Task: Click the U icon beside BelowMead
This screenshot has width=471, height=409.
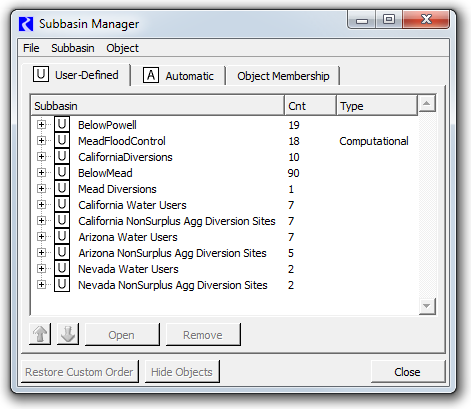Action: (x=62, y=172)
